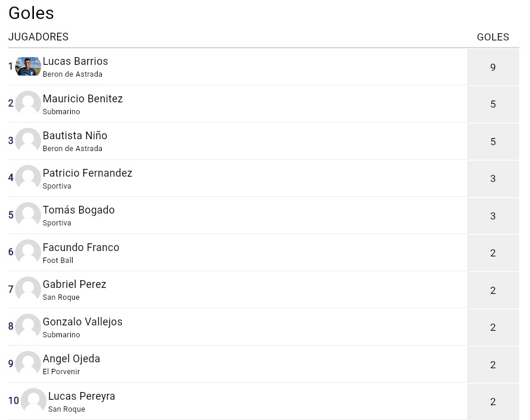Viewport: 530px width, 420px height.
Task: Open El Porvenir team under Angel Ojeda
Action: pos(61,372)
